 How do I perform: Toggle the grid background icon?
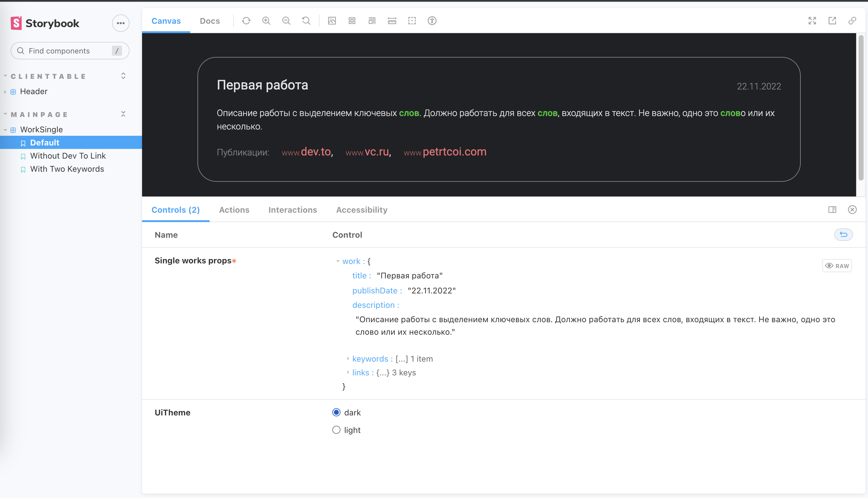pos(352,21)
